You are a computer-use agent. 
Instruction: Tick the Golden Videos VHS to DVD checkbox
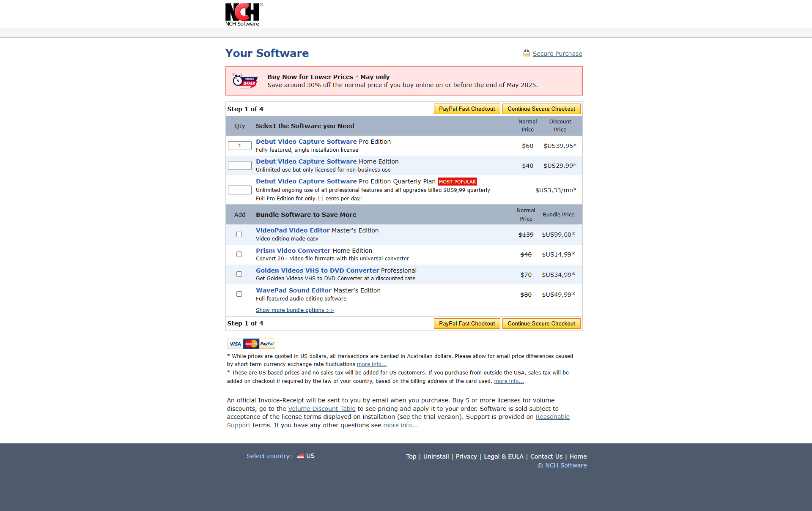pos(239,274)
